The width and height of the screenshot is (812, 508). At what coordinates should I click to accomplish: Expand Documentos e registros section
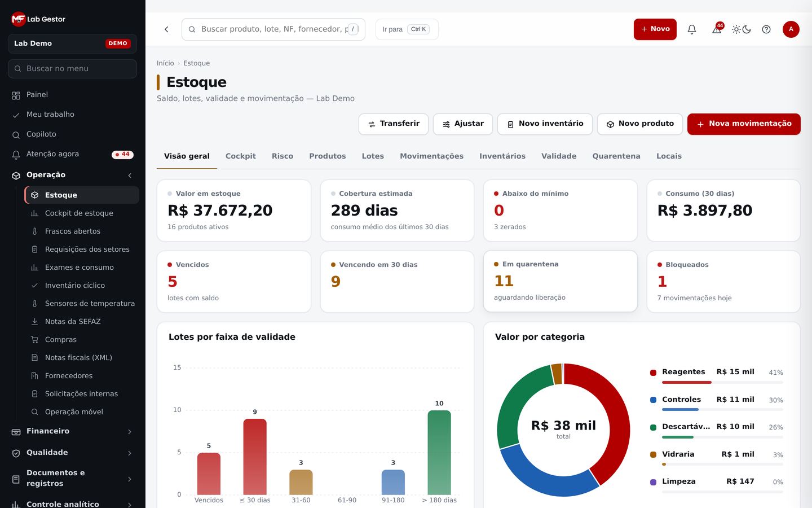pos(72,478)
